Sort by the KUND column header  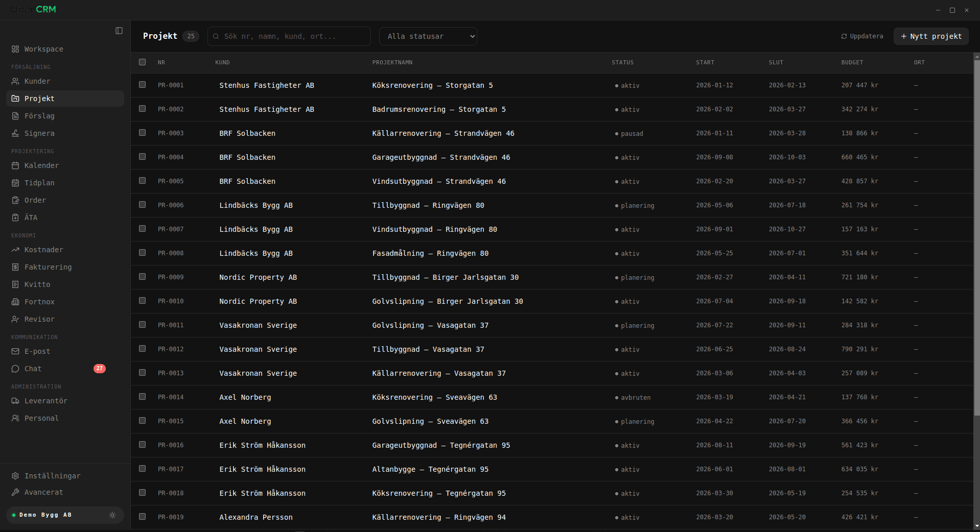(222, 62)
